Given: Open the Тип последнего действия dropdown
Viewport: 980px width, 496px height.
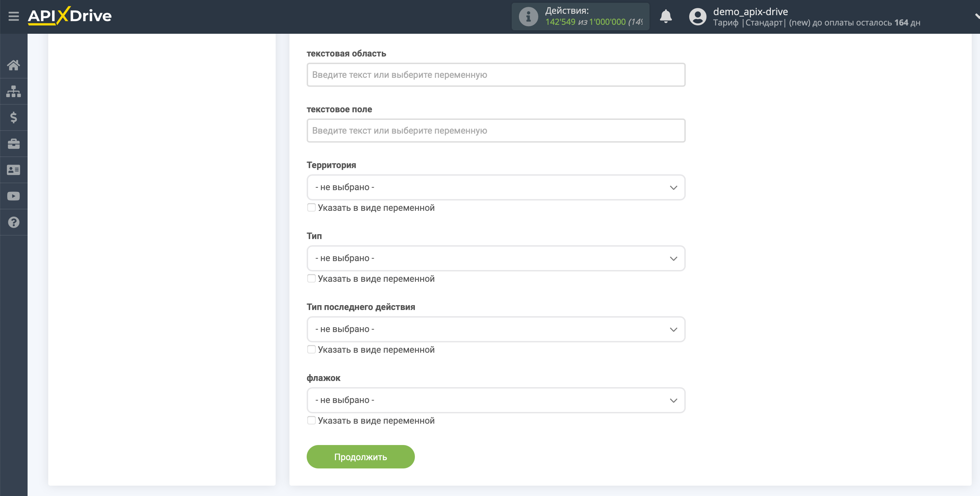Looking at the screenshot, I should tap(496, 329).
